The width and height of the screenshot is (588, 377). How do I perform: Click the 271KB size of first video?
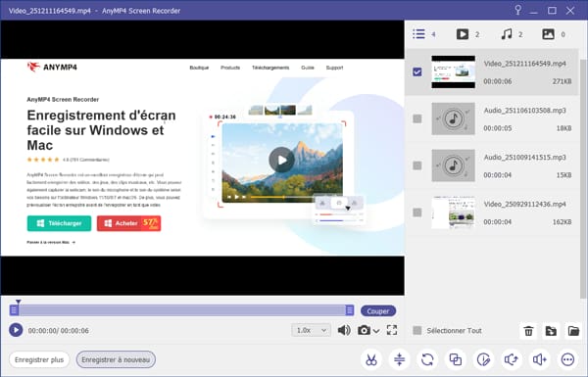click(562, 81)
